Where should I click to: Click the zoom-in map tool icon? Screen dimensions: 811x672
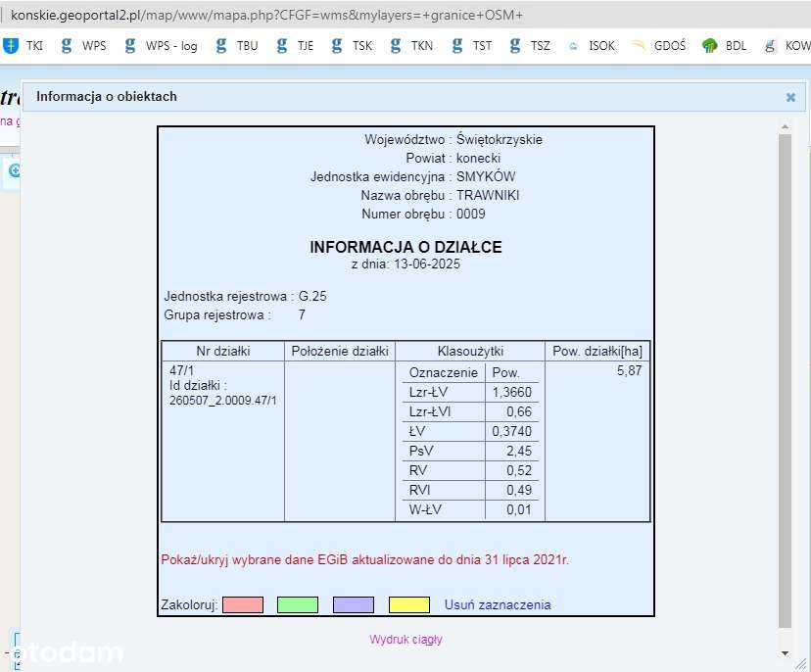pos(15,170)
